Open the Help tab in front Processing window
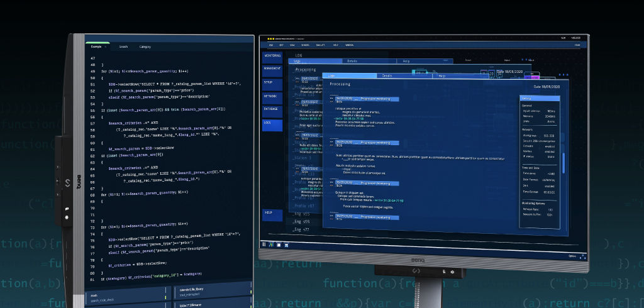The image size is (644, 308). pos(440,75)
